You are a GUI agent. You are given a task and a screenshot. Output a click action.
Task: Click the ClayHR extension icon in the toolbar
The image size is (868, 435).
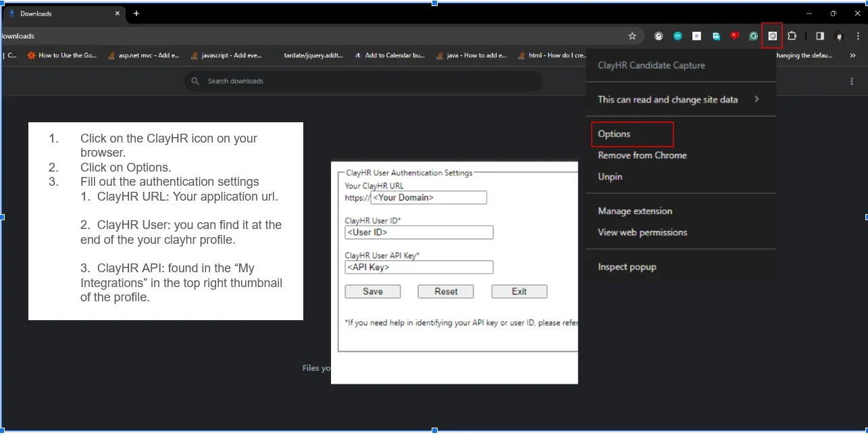(x=772, y=36)
